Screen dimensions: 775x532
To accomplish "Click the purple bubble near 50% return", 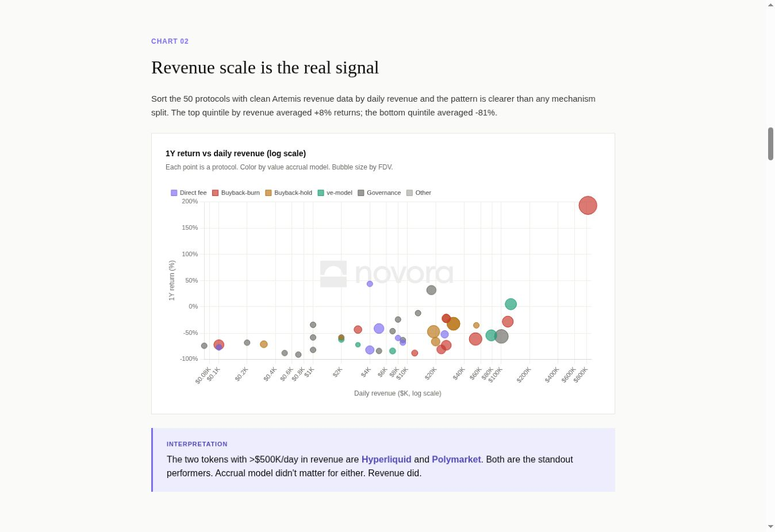I will (370, 284).
